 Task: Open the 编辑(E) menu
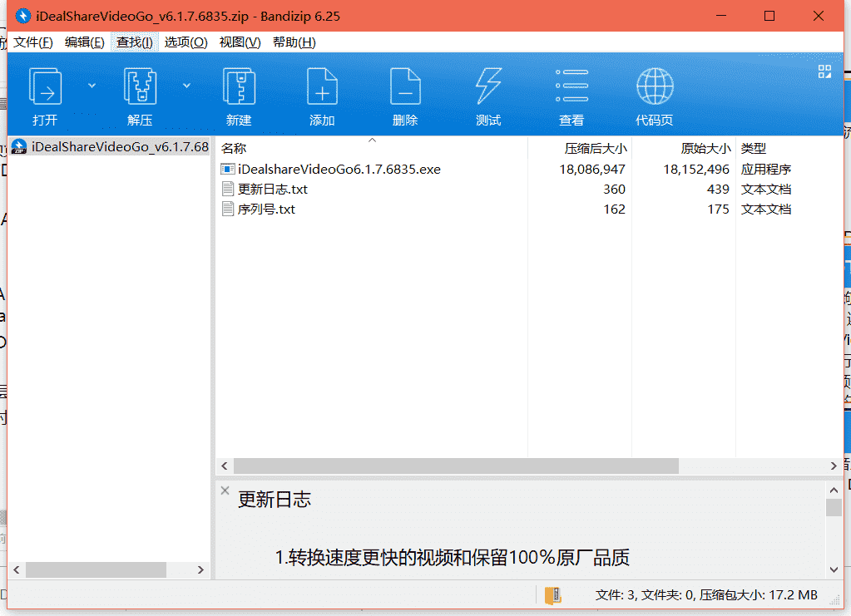click(x=85, y=42)
